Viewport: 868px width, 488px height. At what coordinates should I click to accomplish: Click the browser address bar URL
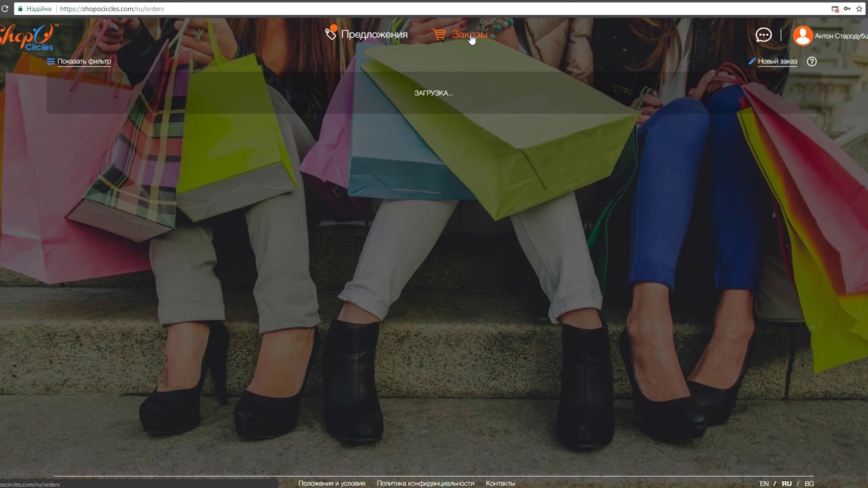click(x=112, y=9)
